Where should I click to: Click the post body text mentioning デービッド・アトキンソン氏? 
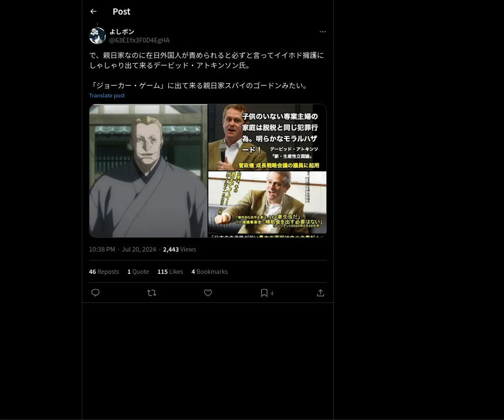(207, 71)
